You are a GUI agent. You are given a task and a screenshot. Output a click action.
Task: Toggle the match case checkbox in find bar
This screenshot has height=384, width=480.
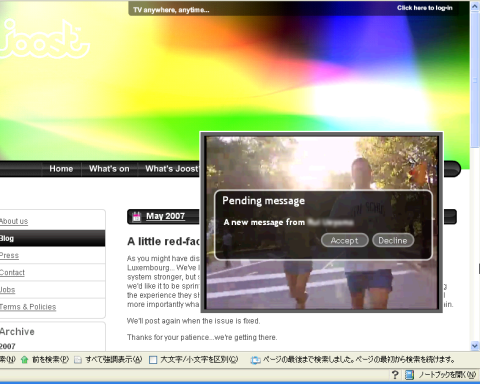click(x=153, y=360)
